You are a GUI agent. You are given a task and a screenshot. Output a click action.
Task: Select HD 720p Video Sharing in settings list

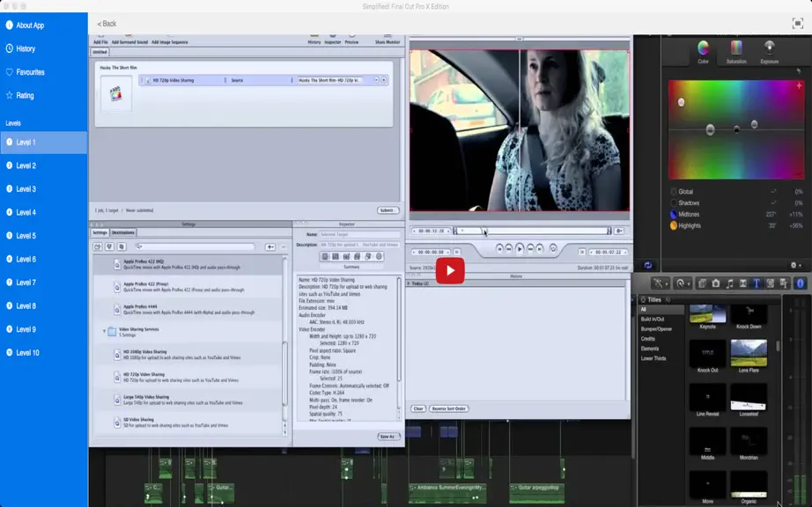pos(188,377)
